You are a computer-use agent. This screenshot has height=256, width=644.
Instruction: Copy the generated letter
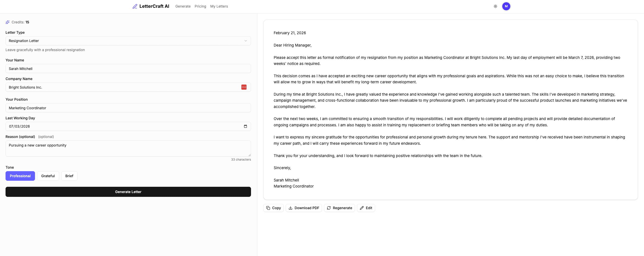point(273,208)
